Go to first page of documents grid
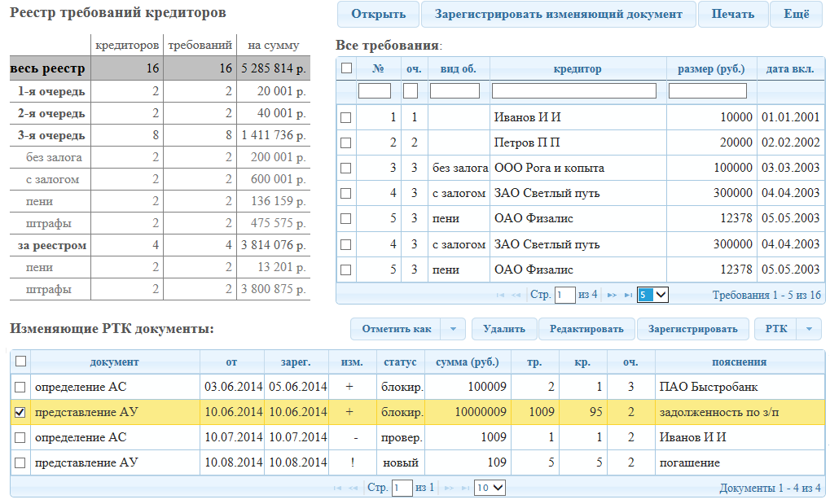This screenshot has width=830, height=504. tap(338, 488)
